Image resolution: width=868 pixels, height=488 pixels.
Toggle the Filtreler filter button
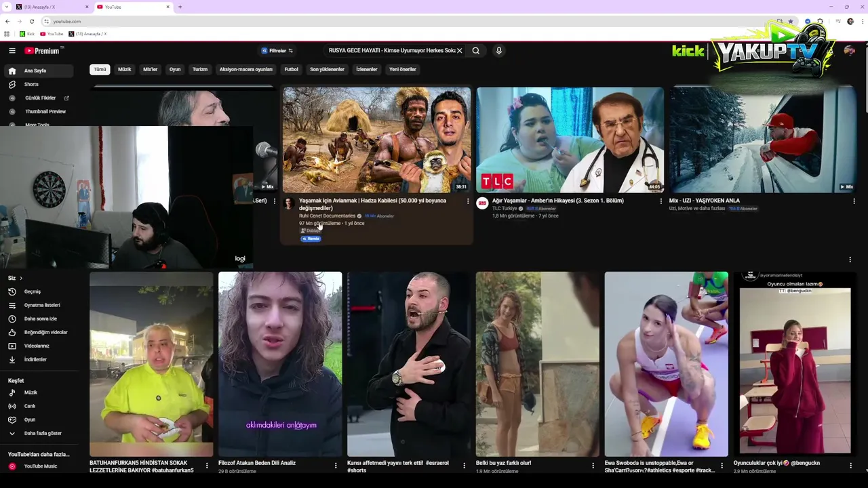(277, 51)
